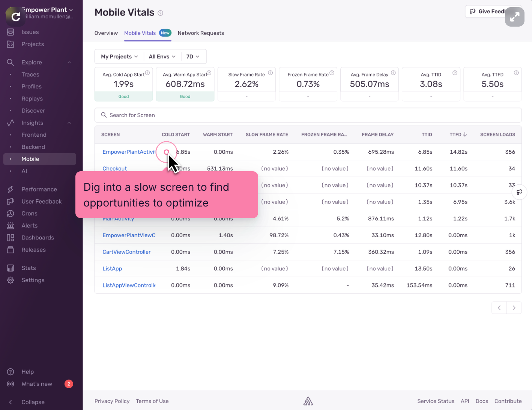Image resolution: width=532 pixels, height=410 pixels.
Task: Collapse the Explore section chevron
Action: tap(69, 63)
